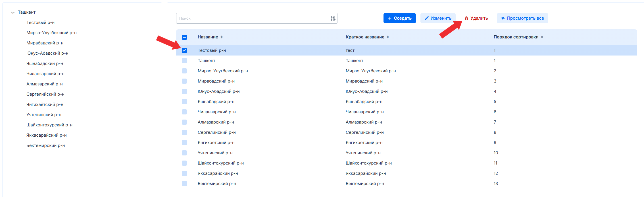Sort by Название column arrows
Screen dimensions: 644x197
click(x=222, y=37)
